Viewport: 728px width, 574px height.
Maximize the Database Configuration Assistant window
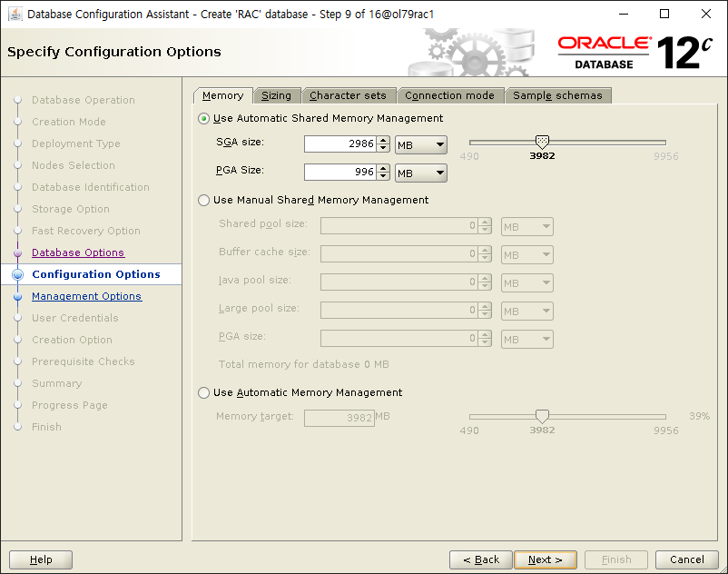[x=664, y=14]
